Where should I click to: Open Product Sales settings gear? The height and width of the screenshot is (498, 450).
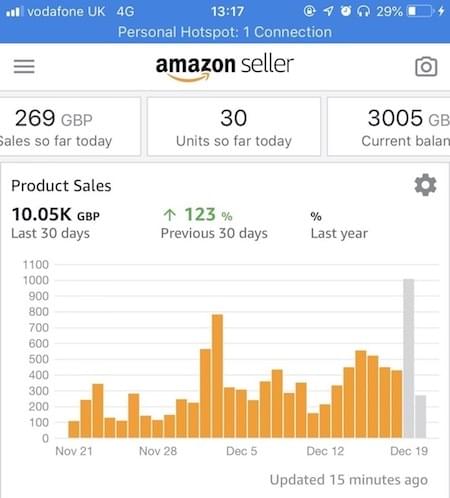pos(425,185)
